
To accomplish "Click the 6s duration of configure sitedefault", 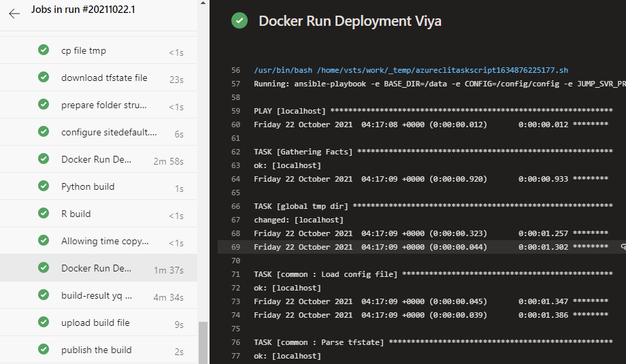I will pyautogui.click(x=179, y=134).
